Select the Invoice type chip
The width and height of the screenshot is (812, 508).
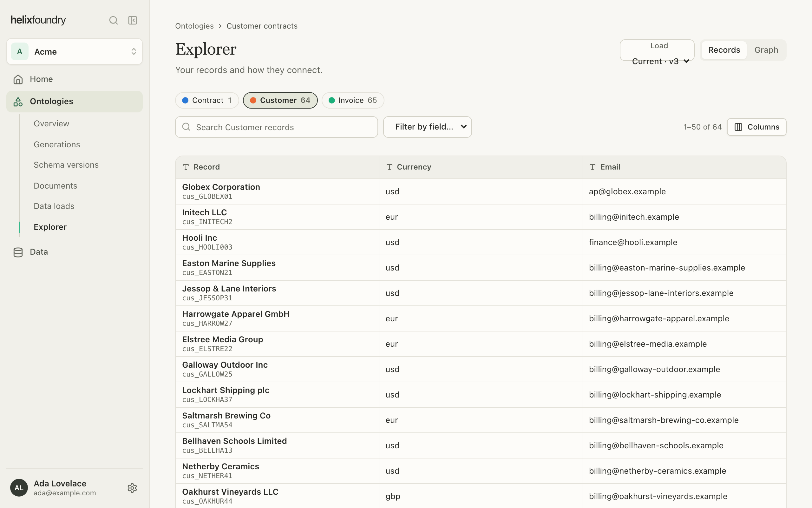click(353, 100)
